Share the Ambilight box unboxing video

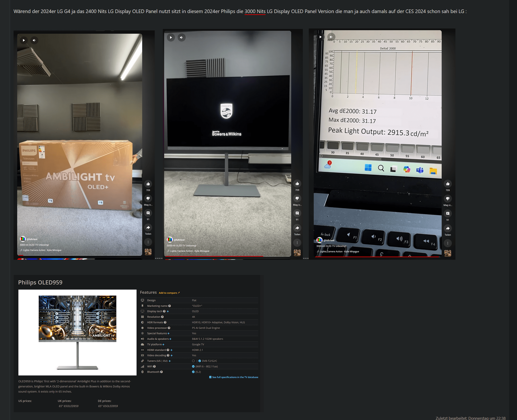148,227
